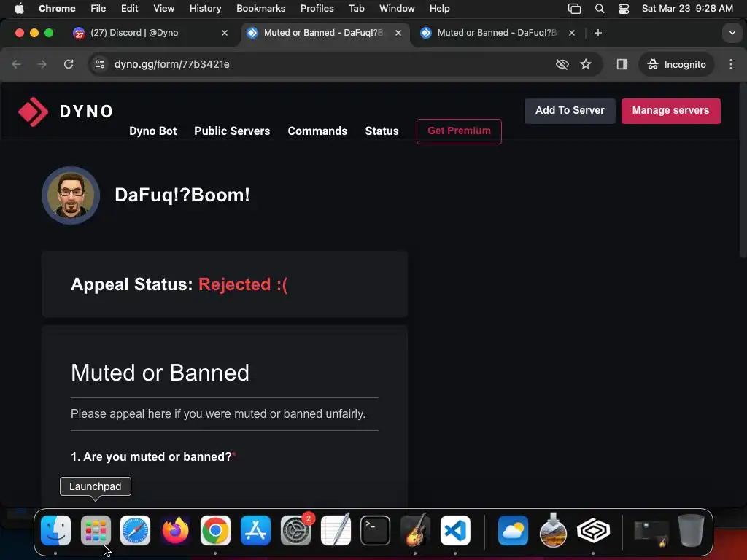Screen dimensions: 747x560
Task: Close the Discord | @Dyno tab
Action: pyautogui.click(x=225, y=33)
